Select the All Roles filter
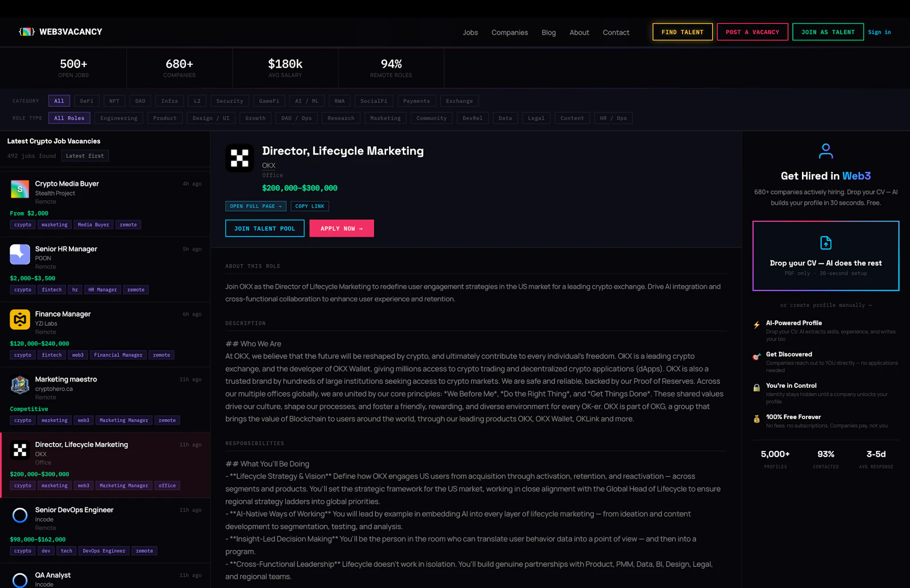The width and height of the screenshot is (910, 588). tap(69, 118)
